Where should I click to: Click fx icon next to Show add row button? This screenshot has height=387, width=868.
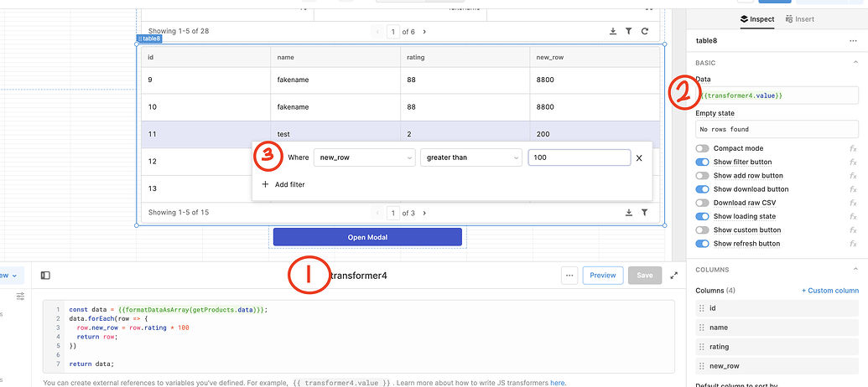click(x=853, y=176)
